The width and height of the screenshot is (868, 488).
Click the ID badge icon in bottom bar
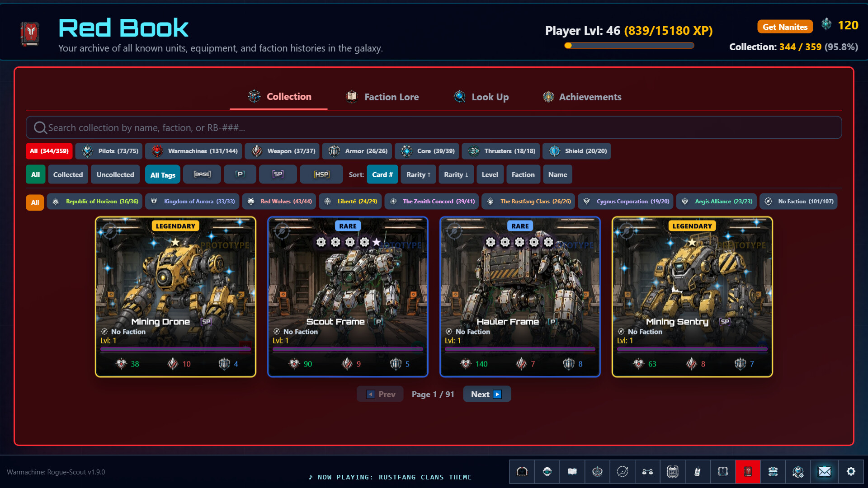(x=698, y=472)
